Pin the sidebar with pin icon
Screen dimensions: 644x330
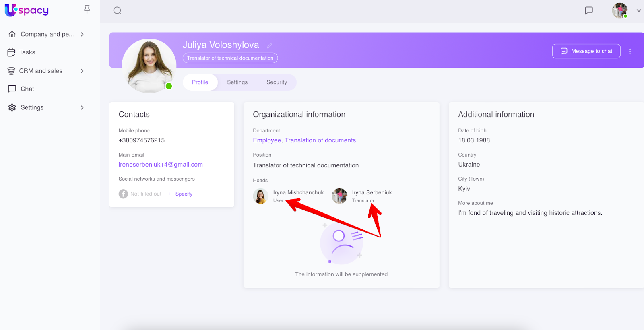tap(87, 9)
